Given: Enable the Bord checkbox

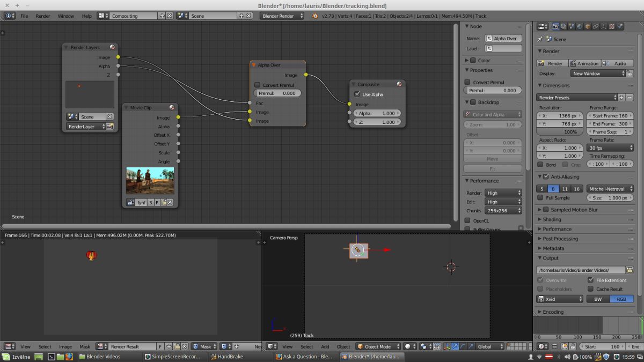Looking at the screenshot, I should [x=540, y=165].
